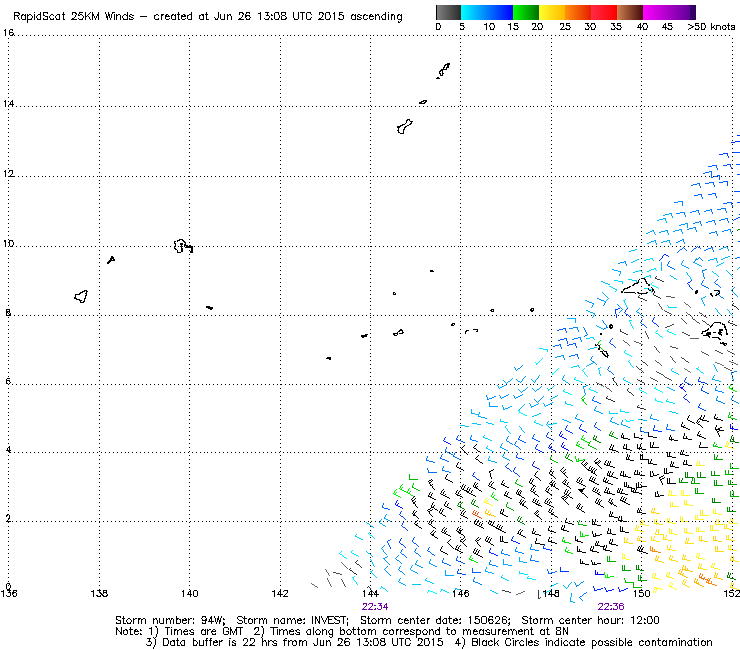The height and width of the screenshot is (650, 740).
Task: Click the island outline near 150E 8.8N
Action: 638,287
